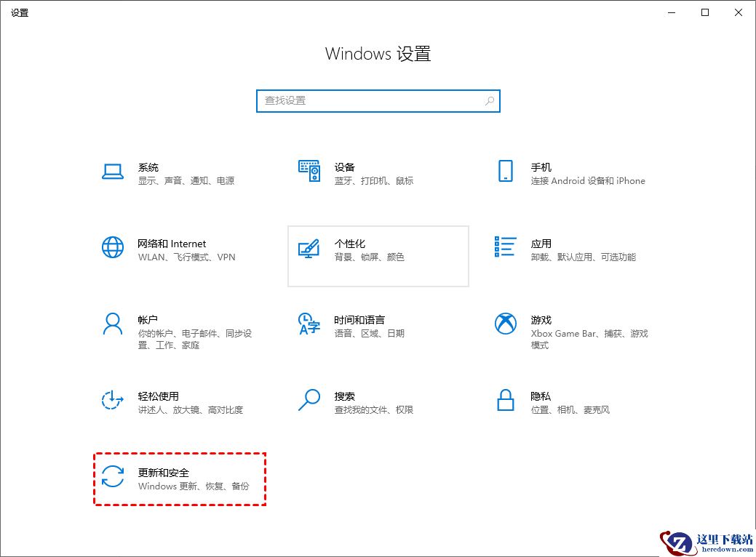756x557 pixels.
Task: Open the 设备 settings title
Action: click(x=344, y=167)
